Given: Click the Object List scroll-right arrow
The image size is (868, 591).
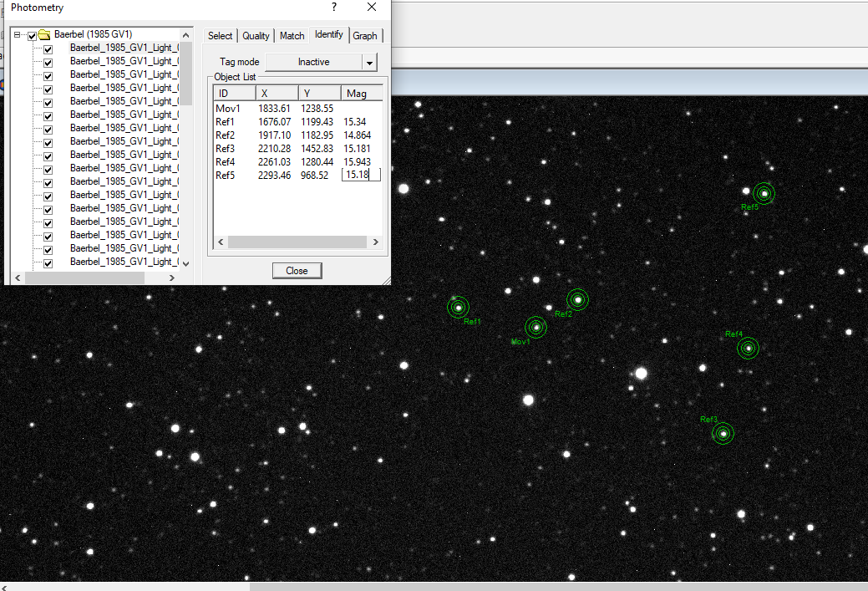Looking at the screenshot, I should point(376,242).
